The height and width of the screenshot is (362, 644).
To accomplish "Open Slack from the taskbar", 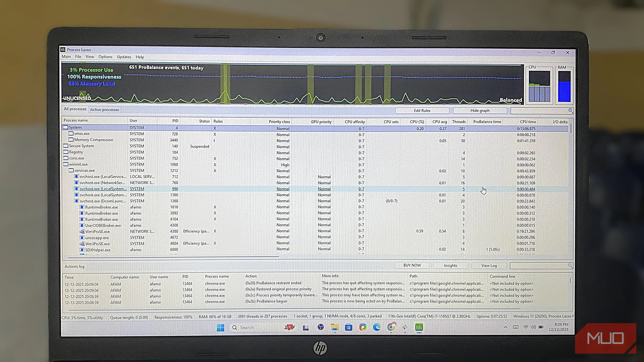I will pos(405,327).
